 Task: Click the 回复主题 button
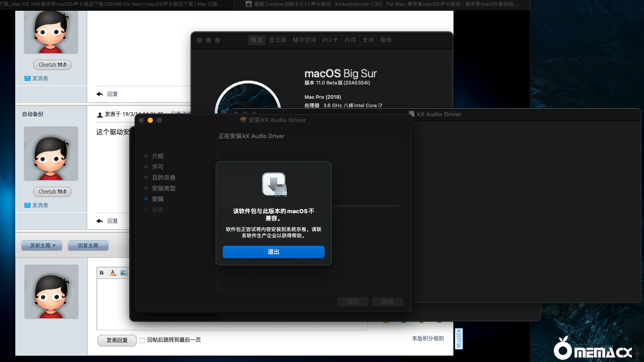coord(88,245)
